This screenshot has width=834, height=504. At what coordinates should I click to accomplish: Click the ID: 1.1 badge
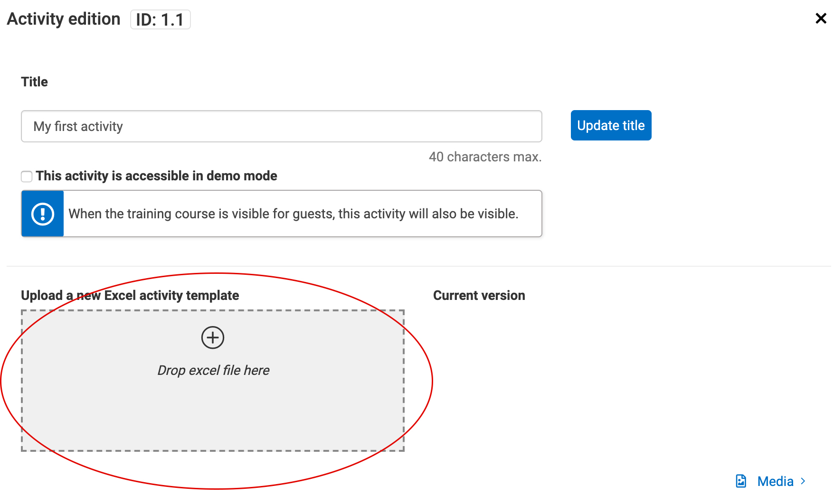coord(160,20)
